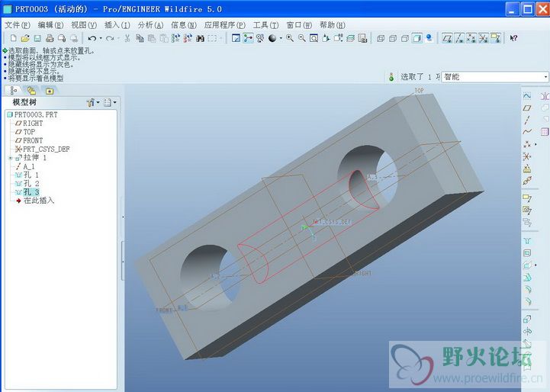550x392 pixels.
Task: Open the 编辑(E) menu
Action: tap(50, 25)
